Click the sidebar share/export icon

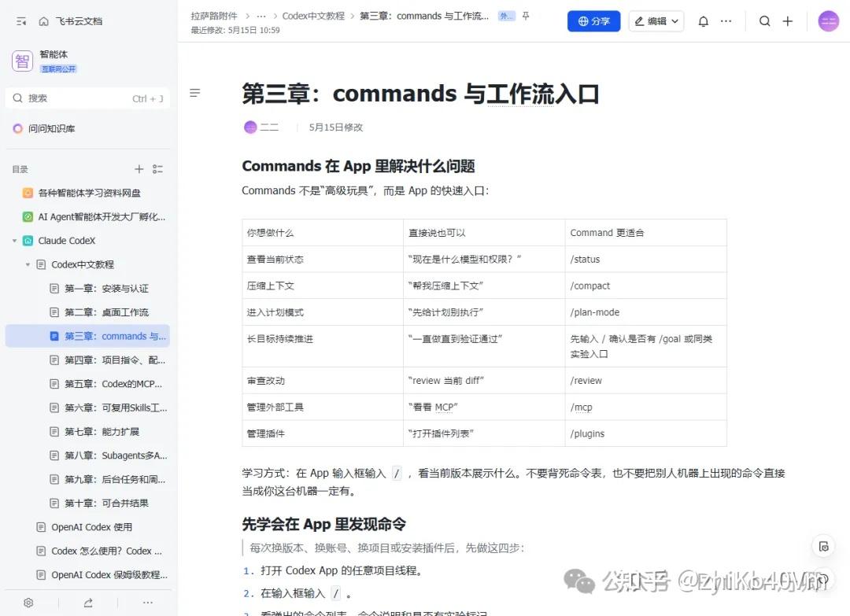click(x=88, y=603)
